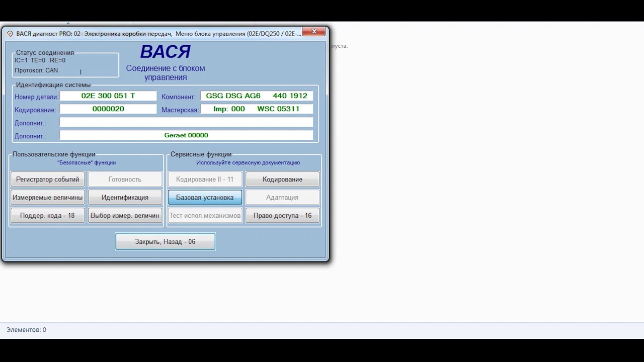The width and height of the screenshot is (644, 362).
Task: Click the ВАСЯ window title icon
Action: (10, 34)
